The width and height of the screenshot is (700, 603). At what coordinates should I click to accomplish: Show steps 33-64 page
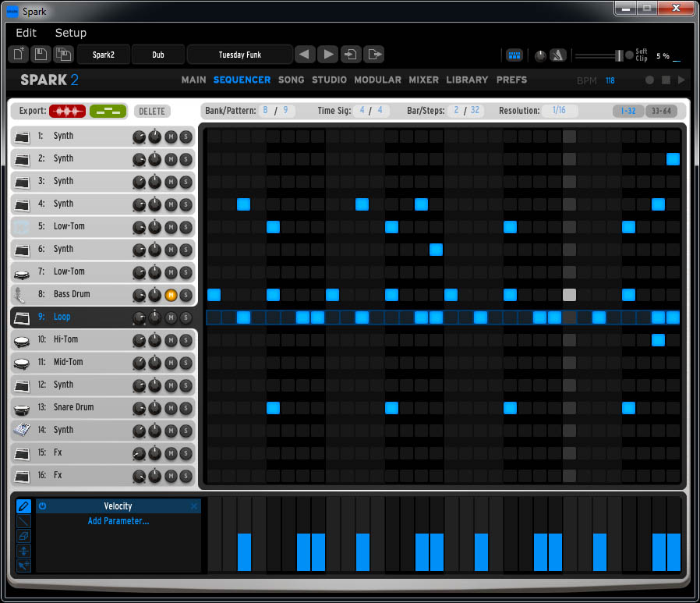(661, 111)
